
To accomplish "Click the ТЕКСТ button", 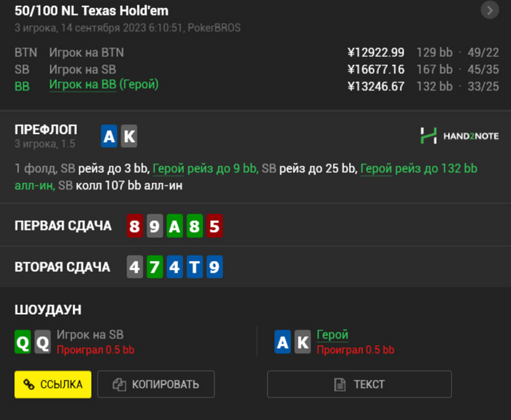I will tap(359, 384).
